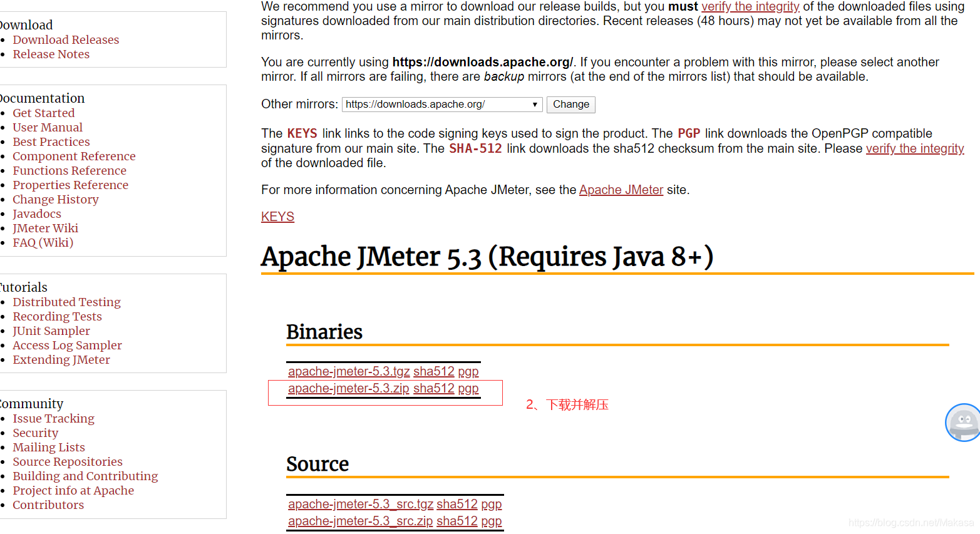Image resolution: width=980 pixels, height=534 pixels.
Task: Open the floating chat assistant avatar icon
Action: [963, 423]
